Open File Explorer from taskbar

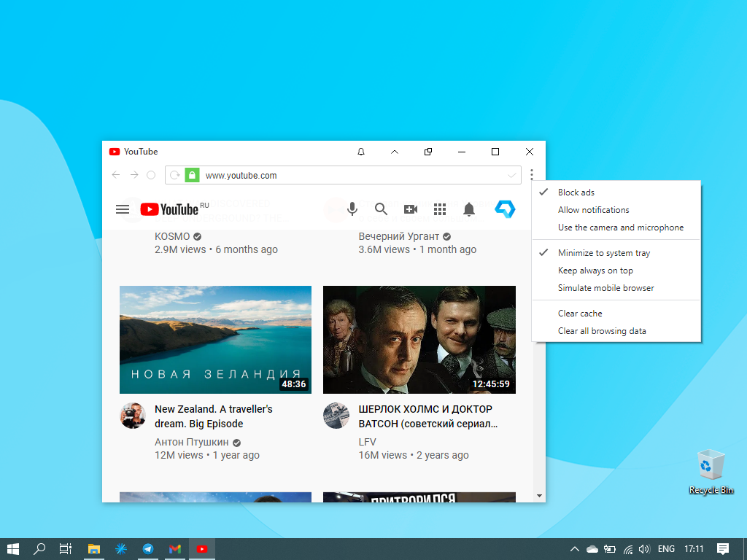(x=94, y=549)
